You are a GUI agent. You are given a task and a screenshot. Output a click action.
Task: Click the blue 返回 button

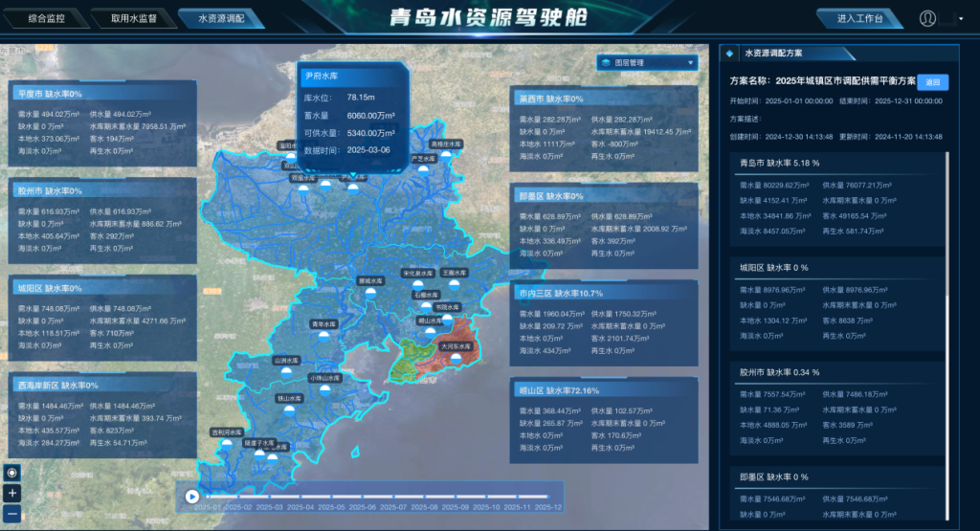coord(932,82)
